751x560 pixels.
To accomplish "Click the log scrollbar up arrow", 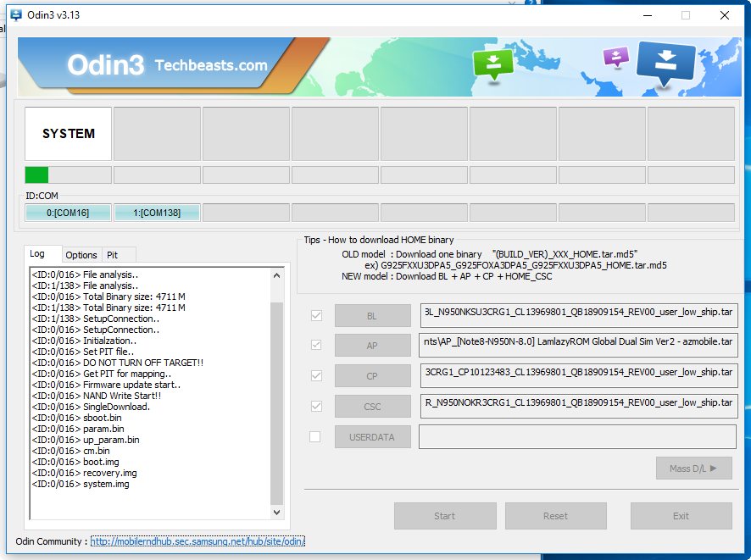I will click(276, 275).
